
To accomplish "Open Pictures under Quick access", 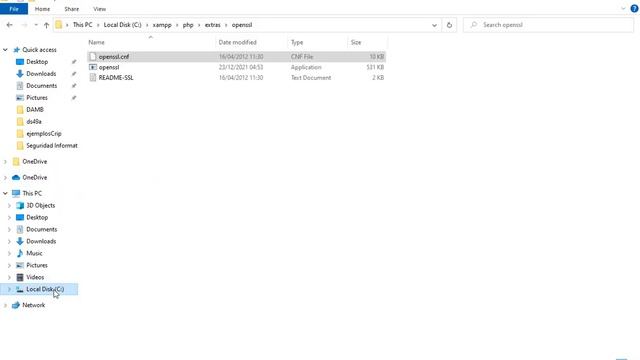I will tap(37, 98).
